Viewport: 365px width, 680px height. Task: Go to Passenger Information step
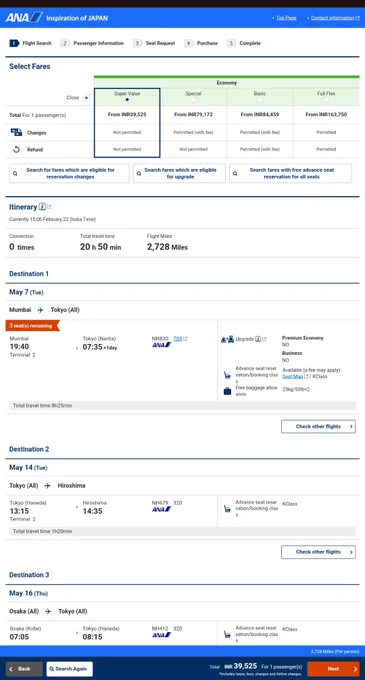click(92, 43)
